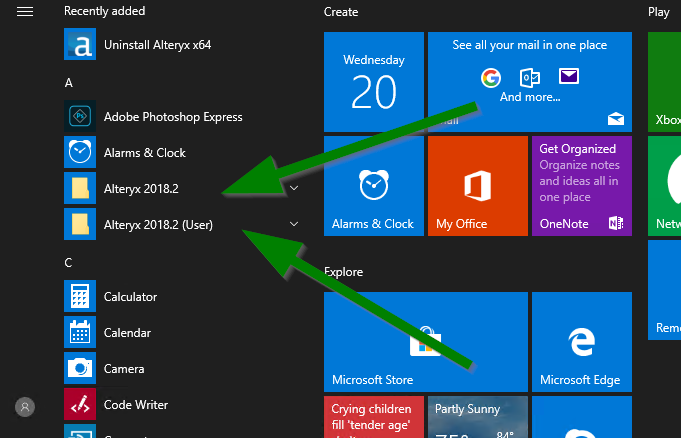Select the letter A group header
Screen dimensions: 681x438
click(69, 83)
